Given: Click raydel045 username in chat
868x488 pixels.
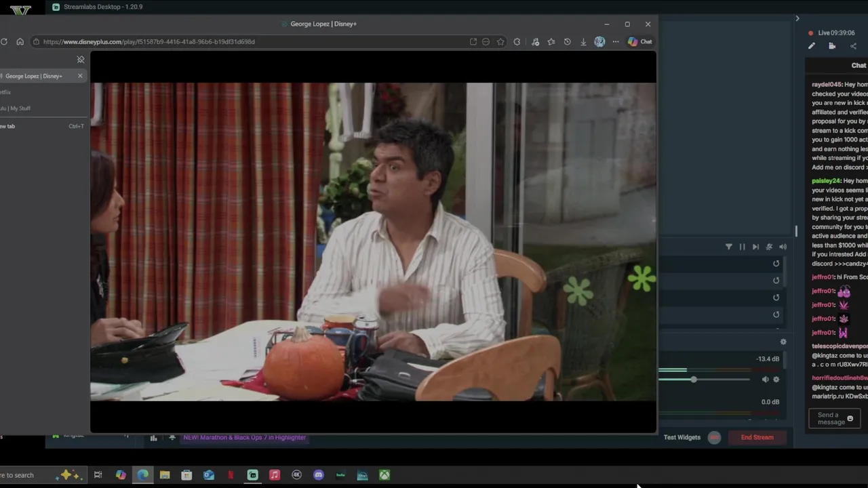Looking at the screenshot, I should (827, 85).
